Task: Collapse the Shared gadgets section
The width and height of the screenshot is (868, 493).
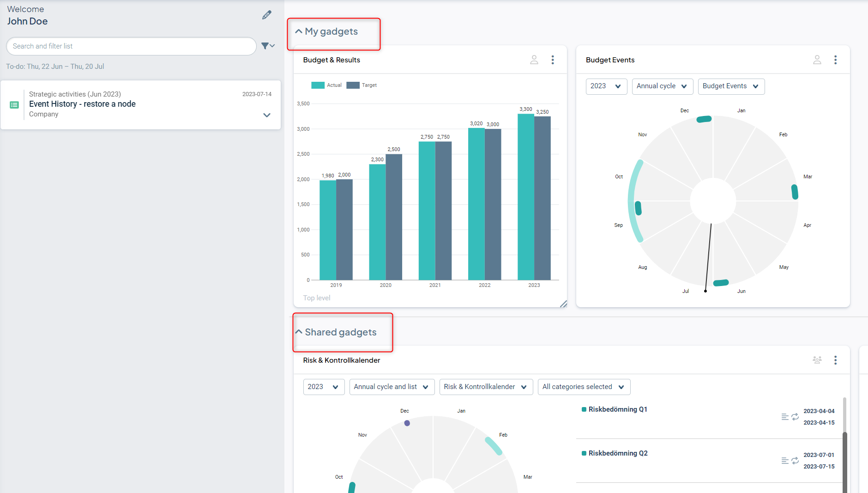Action: (299, 332)
